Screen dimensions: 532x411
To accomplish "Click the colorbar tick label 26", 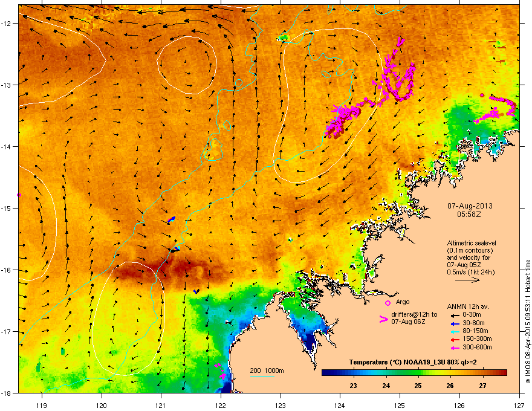I will pos(450,386).
